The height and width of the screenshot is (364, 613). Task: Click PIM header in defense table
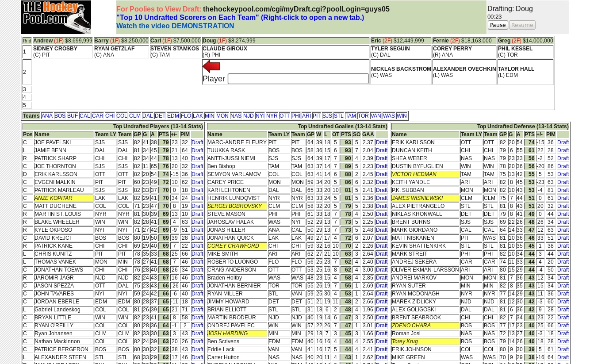(x=551, y=134)
